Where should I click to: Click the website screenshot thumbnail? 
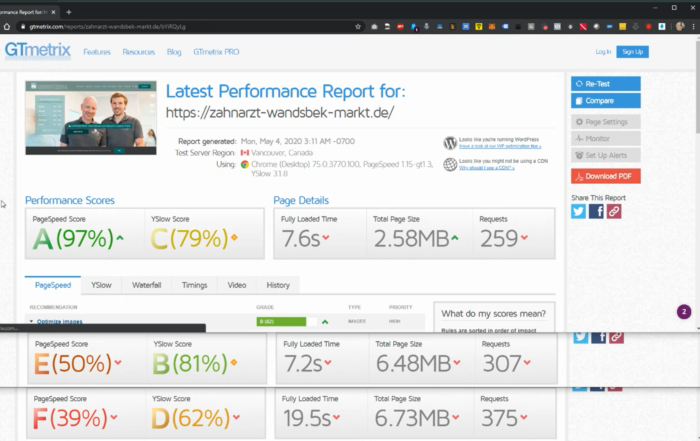pyautogui.click(x=91, y=118)
